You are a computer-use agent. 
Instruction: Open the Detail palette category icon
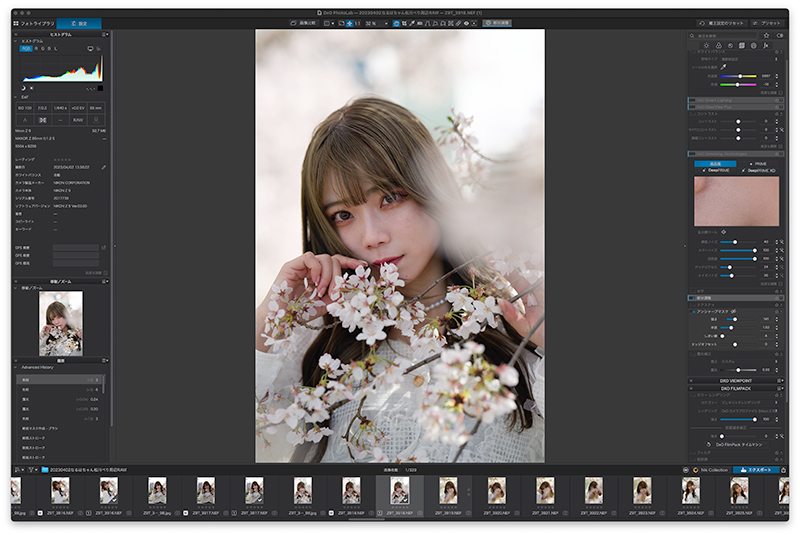730,45
